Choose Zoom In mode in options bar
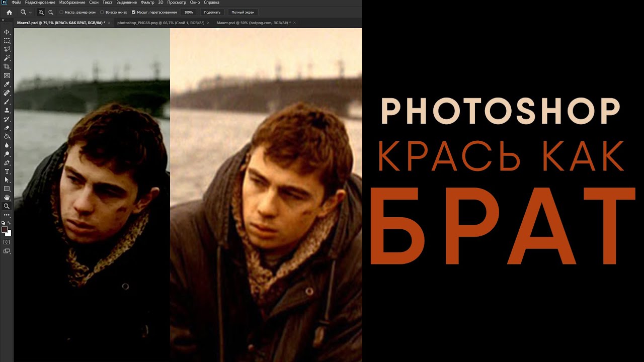 (x=41, y=12)
